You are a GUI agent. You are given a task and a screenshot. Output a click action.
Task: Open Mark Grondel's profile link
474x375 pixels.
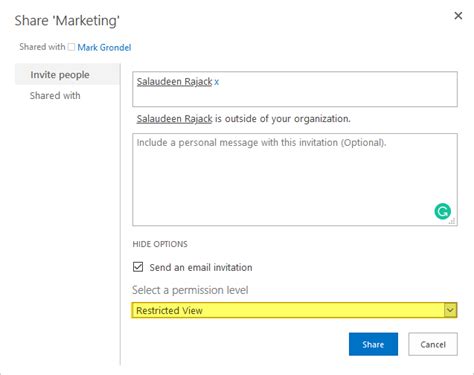[x=104, y=47]
